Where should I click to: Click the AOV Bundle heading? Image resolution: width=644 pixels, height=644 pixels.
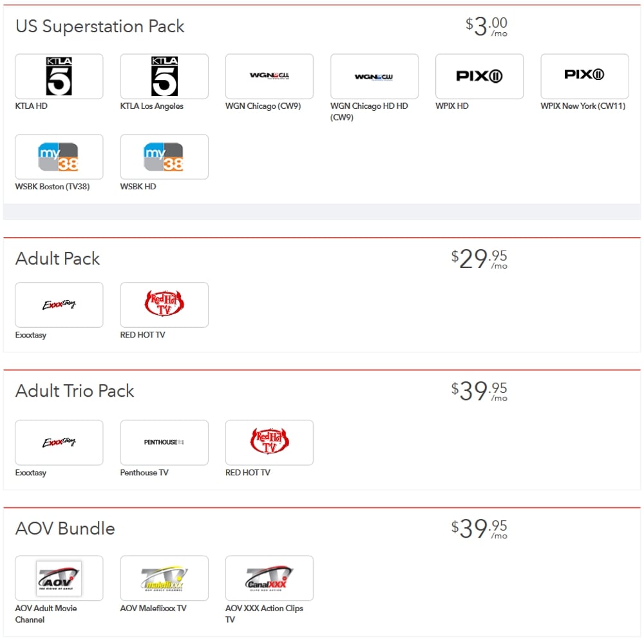pos(65,529)
